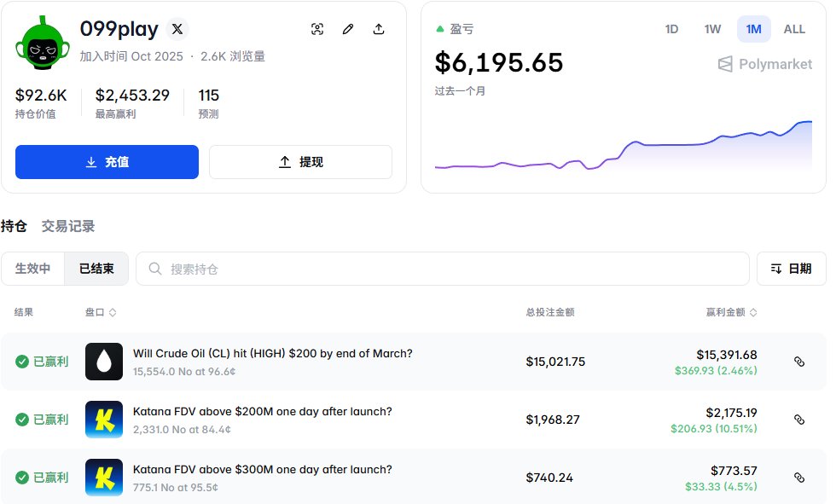This screenshot has width=836, height=504.
Task: Switch to the 交易记录 tab
Action: (x=68, y=226)
